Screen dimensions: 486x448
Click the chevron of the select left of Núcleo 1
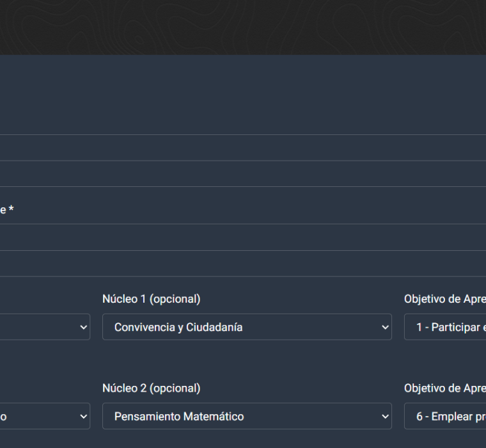82,327
